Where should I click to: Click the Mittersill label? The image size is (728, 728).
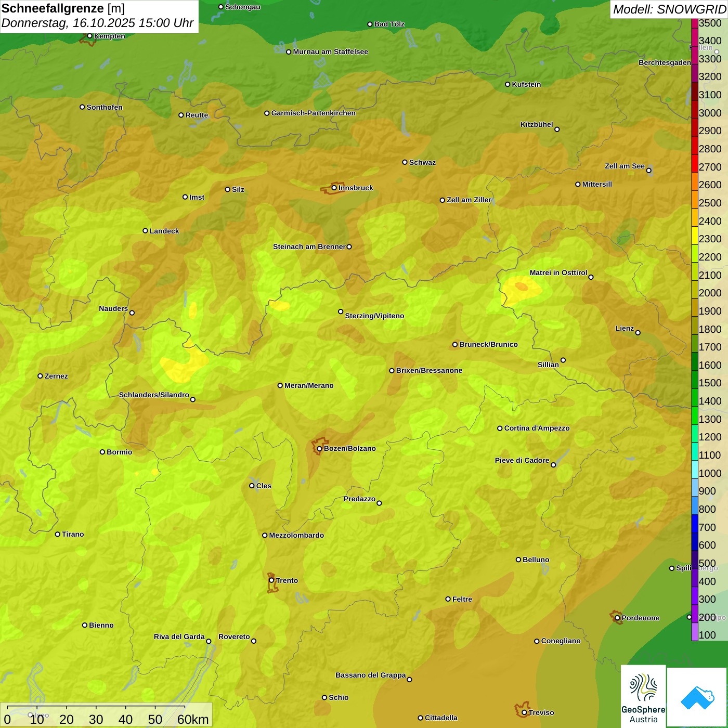click(597, 184)
